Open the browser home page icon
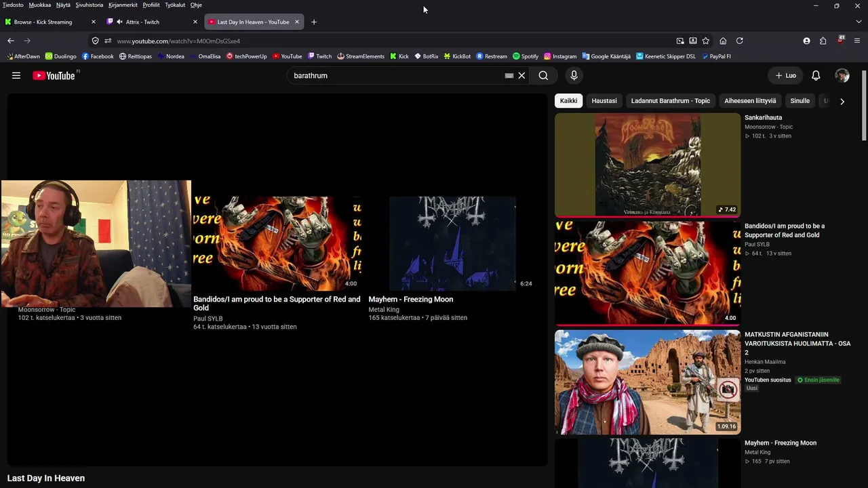The height and width of the screenshot is (488, 868). pyautogui.click(x=723, y=41)
